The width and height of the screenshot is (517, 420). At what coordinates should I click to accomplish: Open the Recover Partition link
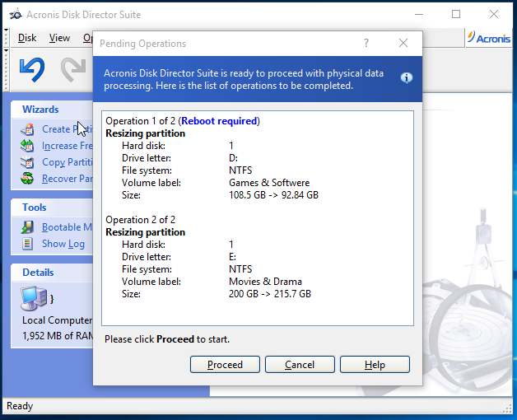68,179
